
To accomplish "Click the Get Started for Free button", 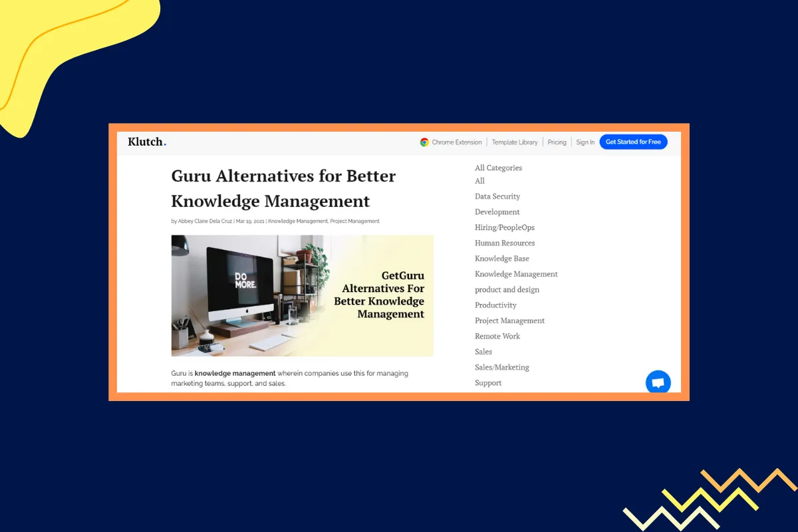I will pyautogui.click(x=633, y=142).
